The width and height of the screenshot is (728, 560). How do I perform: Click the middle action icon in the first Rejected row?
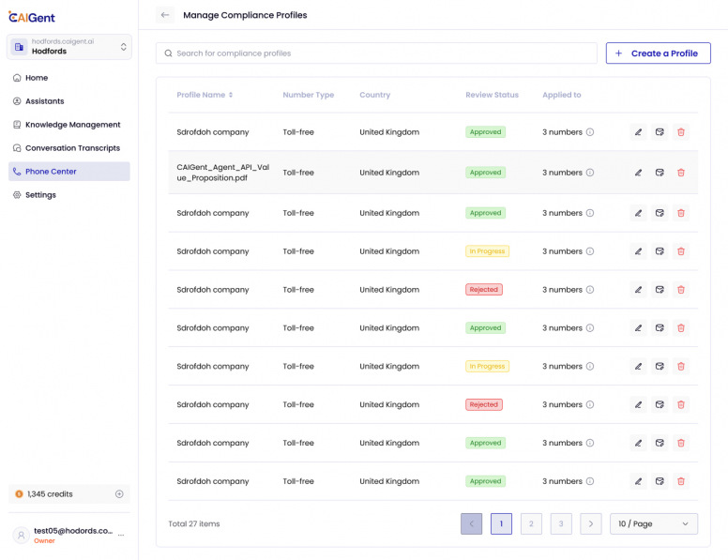coord(660,290)
